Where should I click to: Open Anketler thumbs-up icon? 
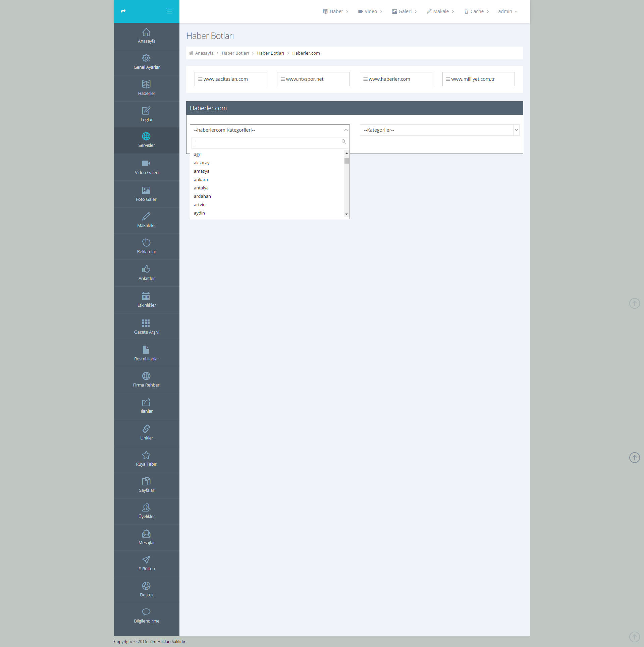(146, 269)
